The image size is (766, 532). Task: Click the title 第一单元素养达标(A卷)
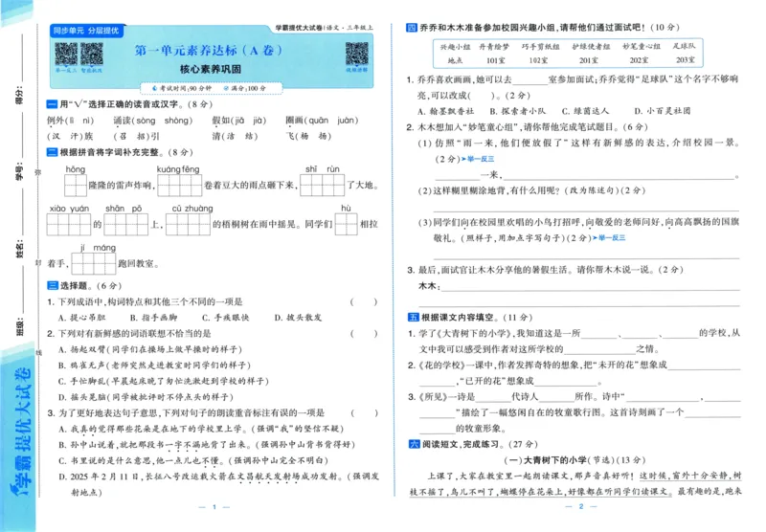click(209, 51)
